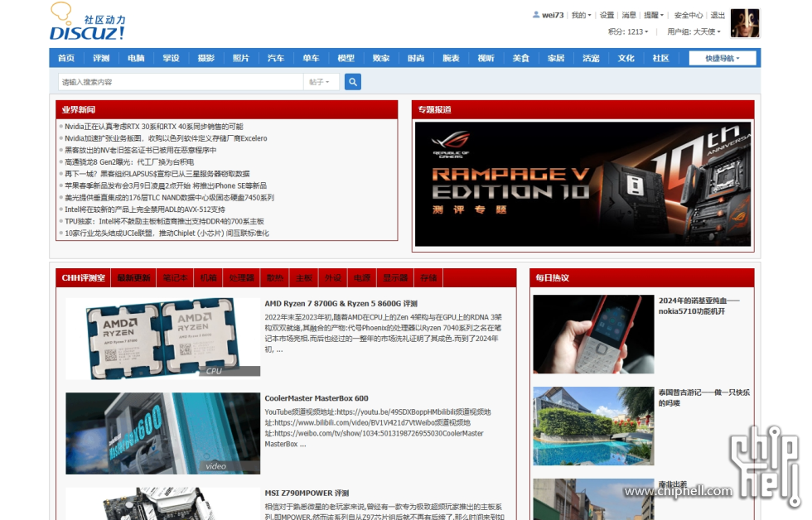Open the nokia5710功能机开 hot topic
The height and width of the screenshot is (520, 812).
[x=698, y=306]
